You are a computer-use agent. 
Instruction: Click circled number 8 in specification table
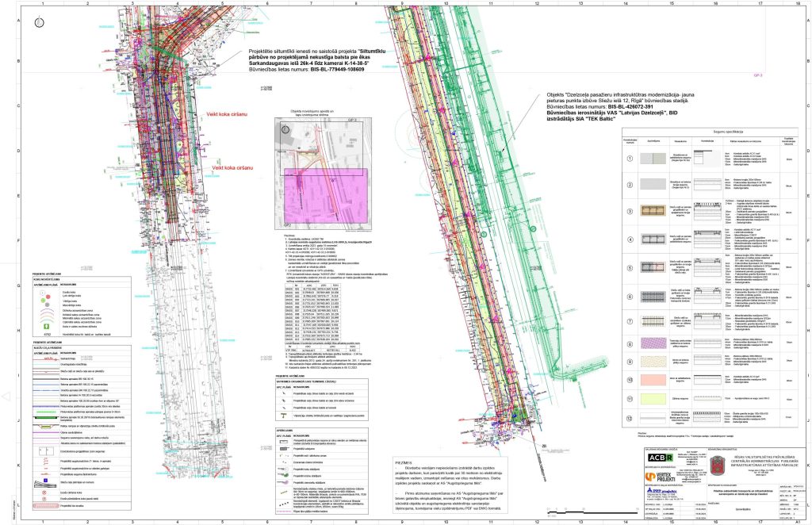633,342
